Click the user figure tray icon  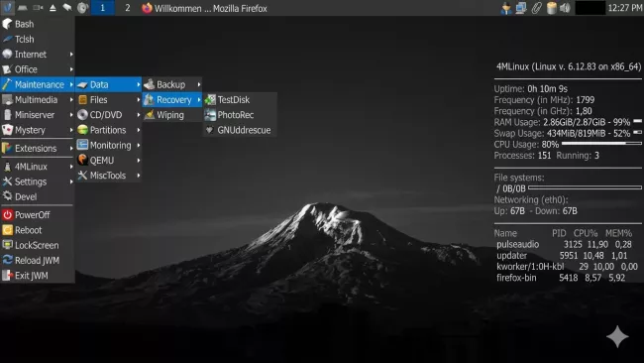point(506,8)
